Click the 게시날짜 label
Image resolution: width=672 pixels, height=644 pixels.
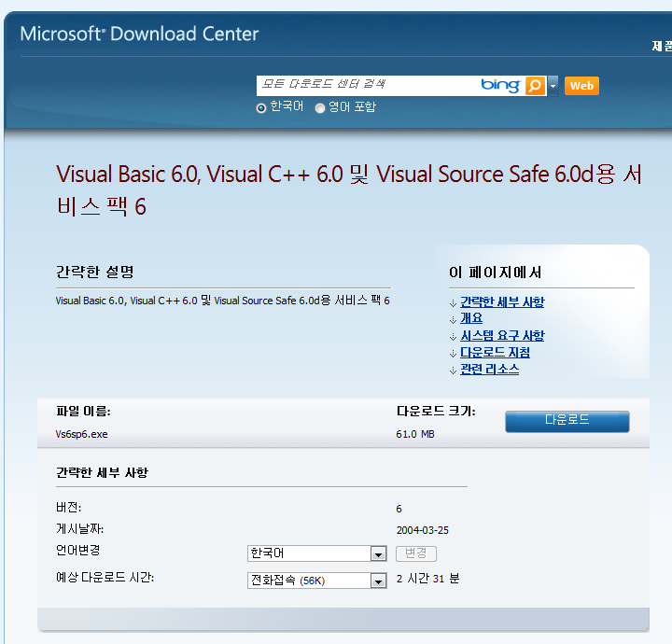tap(79, 529)
